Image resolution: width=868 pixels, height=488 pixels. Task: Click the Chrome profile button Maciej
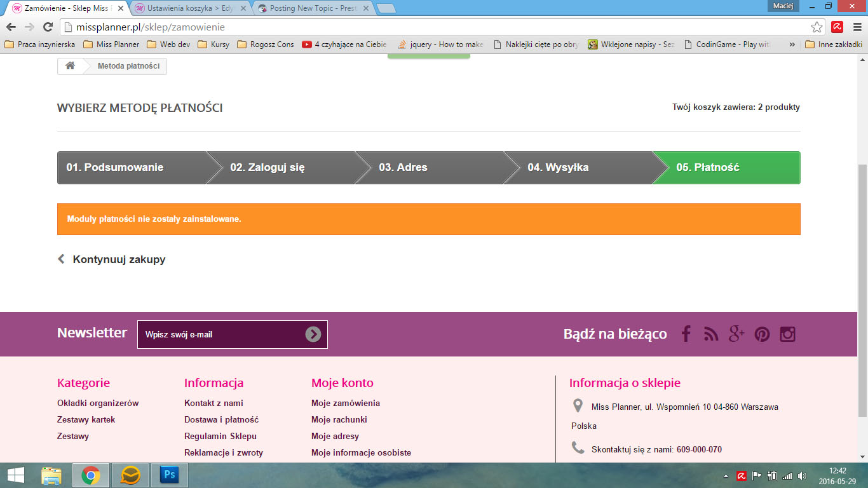click(x=782, y=6)
